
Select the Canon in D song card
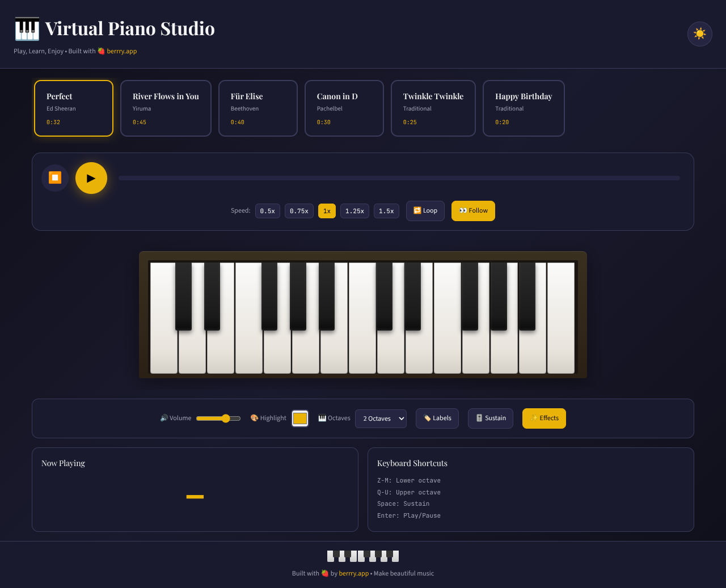click(x=344, y=108)
